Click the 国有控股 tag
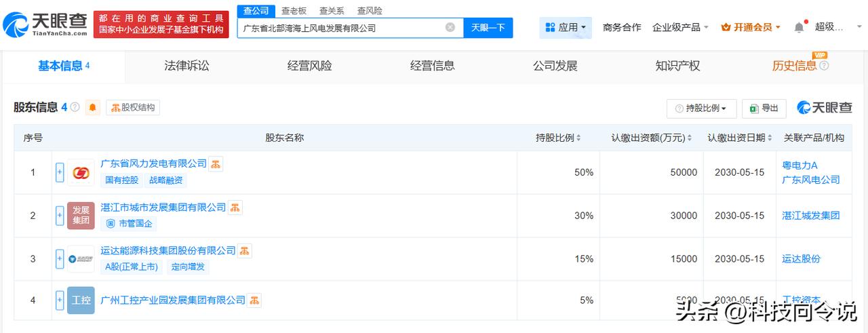The height and width of the screenshot is (333, 868). pyautogui.click(x=122, y=180)
